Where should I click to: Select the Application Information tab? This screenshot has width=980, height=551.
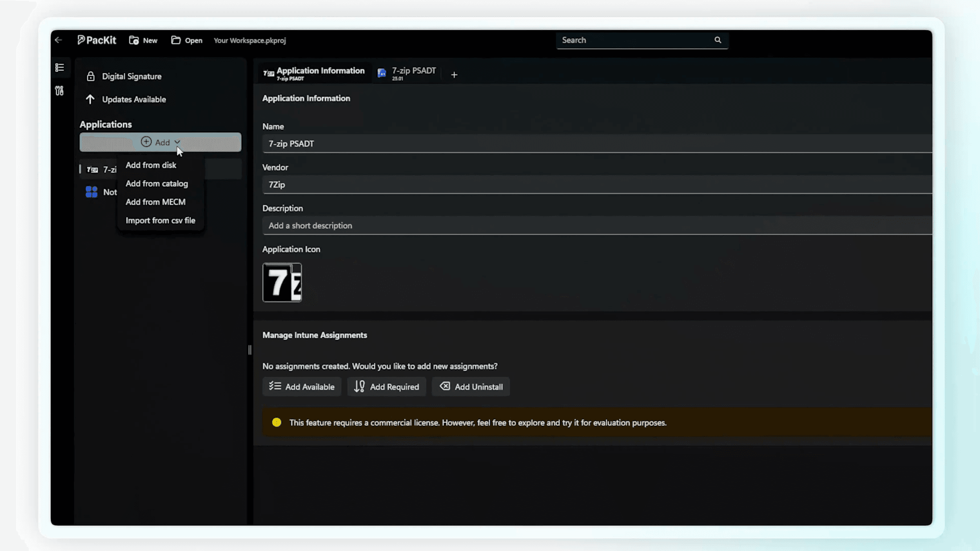pos(314,73)
